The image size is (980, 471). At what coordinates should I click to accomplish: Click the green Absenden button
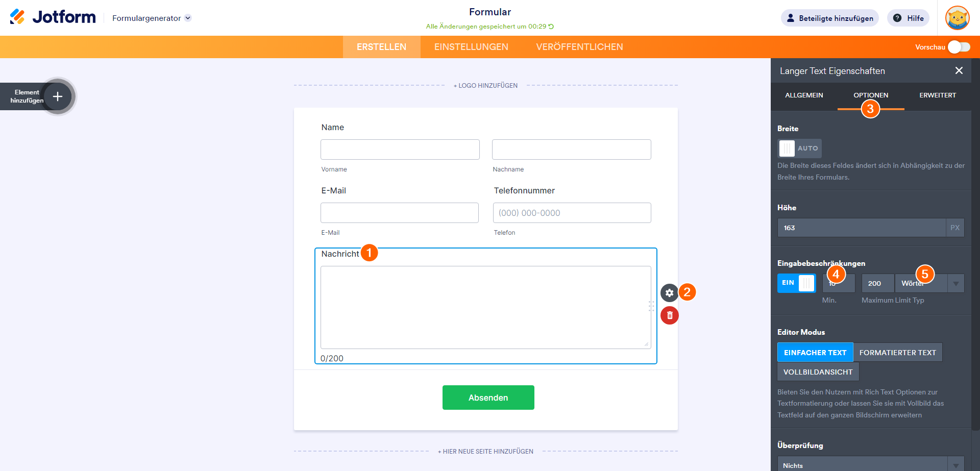pyautogui.click(x=488, y=398)
